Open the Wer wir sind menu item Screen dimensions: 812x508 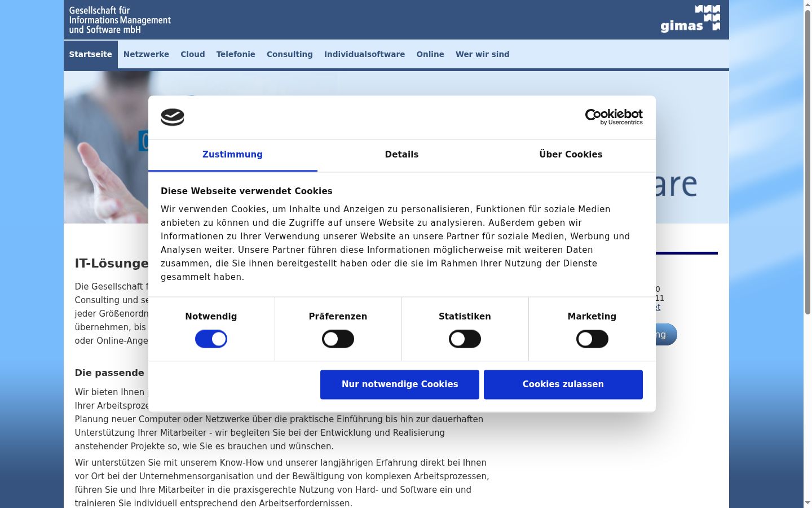pyautogui.click(x=483, y=54)
